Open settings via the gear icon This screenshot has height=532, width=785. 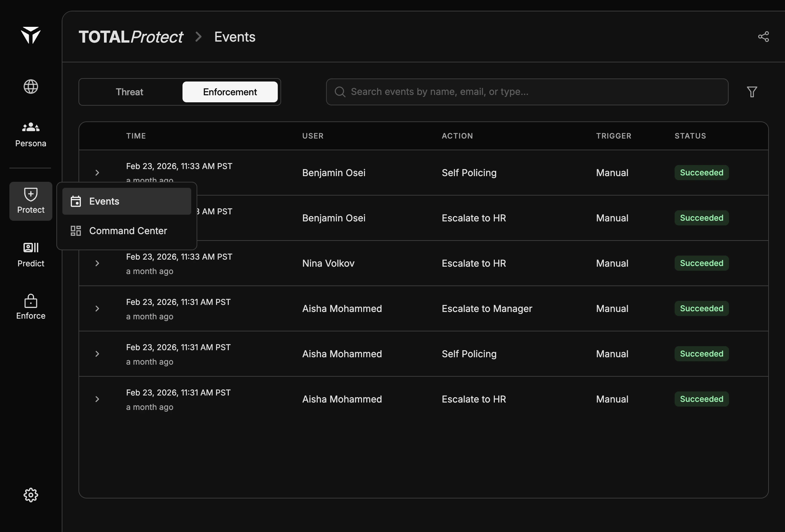pyautogui.click(x=31, y=495)
